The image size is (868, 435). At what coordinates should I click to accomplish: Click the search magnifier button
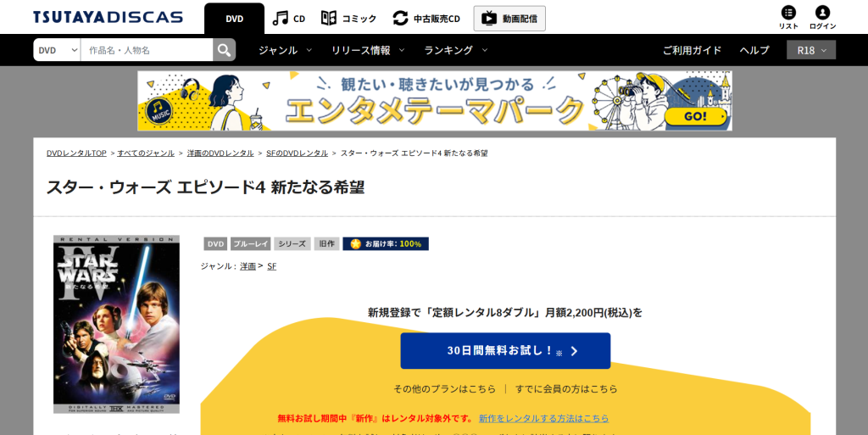click(x=224, y=50)
